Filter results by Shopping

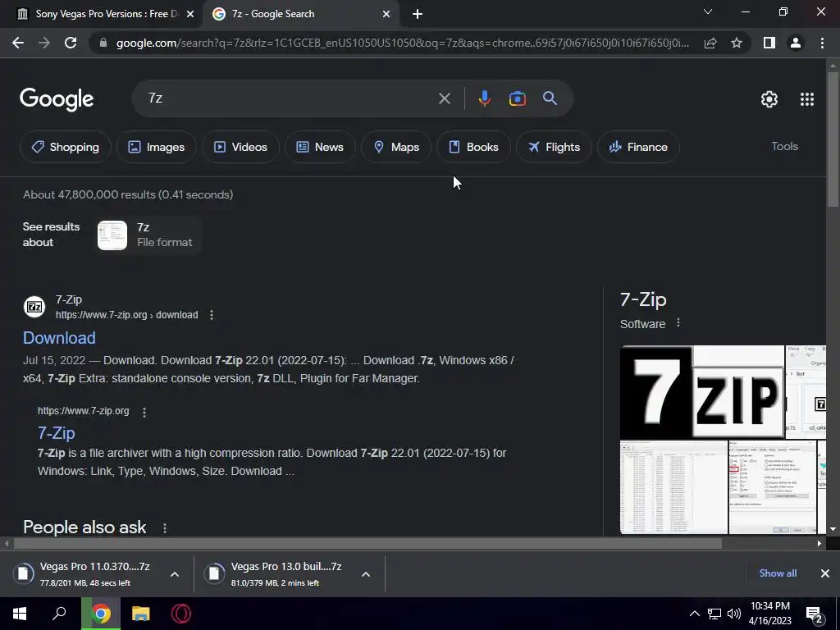66,147
